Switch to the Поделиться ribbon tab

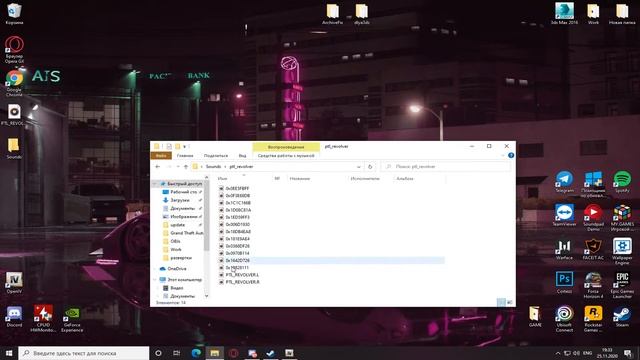tap(216, 156)
